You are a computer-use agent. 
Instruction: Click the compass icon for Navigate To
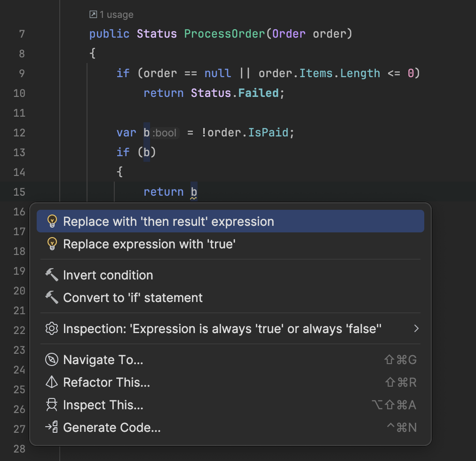pyautogui.click(x=52, y=360)
